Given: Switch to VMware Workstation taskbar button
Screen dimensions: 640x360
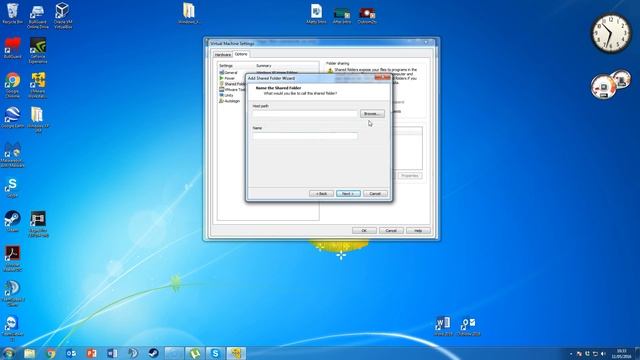Looking at the screenshot, I should [x=236, y=353].
